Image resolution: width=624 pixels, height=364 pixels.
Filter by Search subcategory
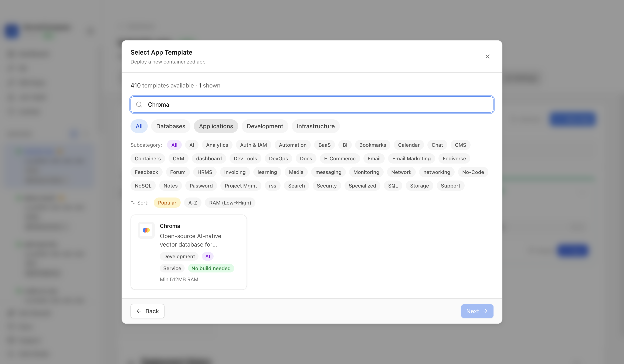click(296, 186)
